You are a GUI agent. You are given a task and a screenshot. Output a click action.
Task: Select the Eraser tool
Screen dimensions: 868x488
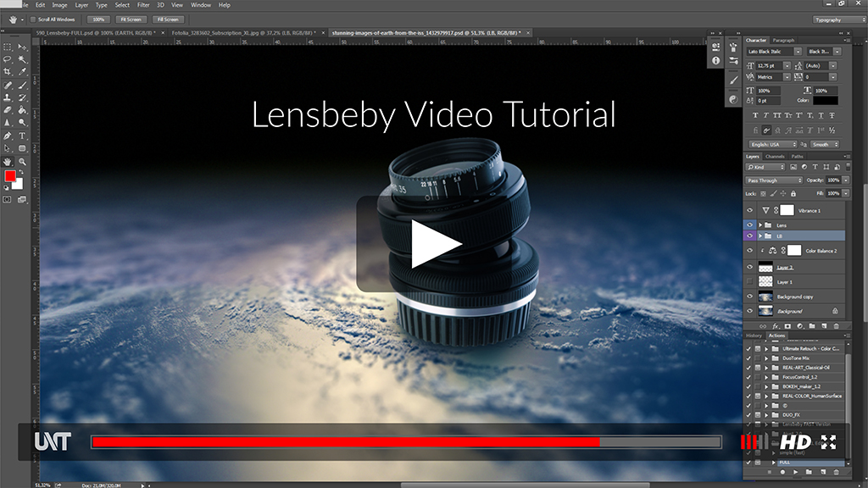[7, 110]
